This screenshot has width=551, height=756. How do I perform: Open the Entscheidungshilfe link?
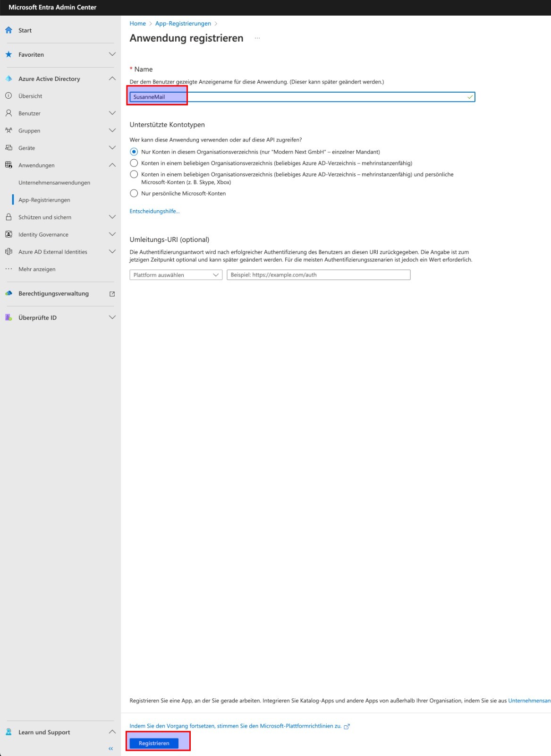154,211
